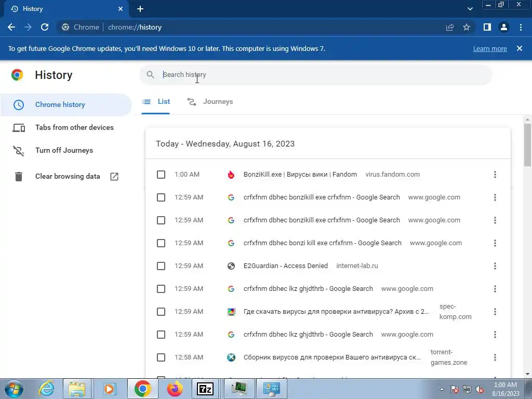This screenshot has width=532, height=399.
Task: Switch to the List tab
Action: tap(156, 101)
